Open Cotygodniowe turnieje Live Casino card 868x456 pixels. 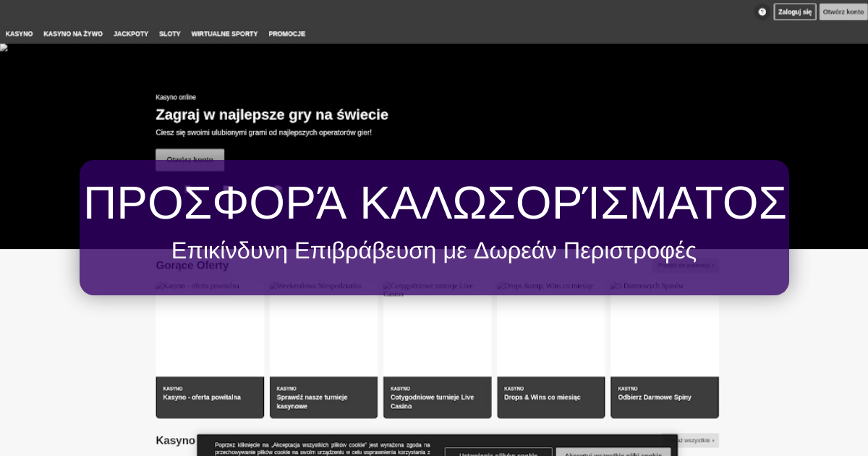437,350
